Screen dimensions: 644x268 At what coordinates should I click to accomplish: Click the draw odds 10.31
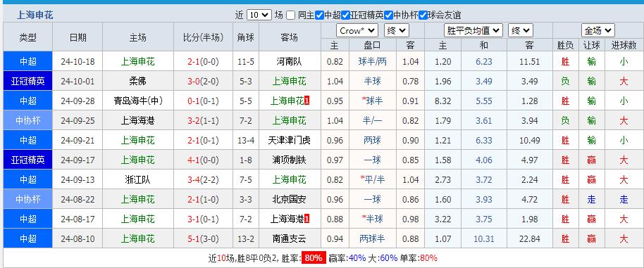pyautogui.click(x=484, y=238)
